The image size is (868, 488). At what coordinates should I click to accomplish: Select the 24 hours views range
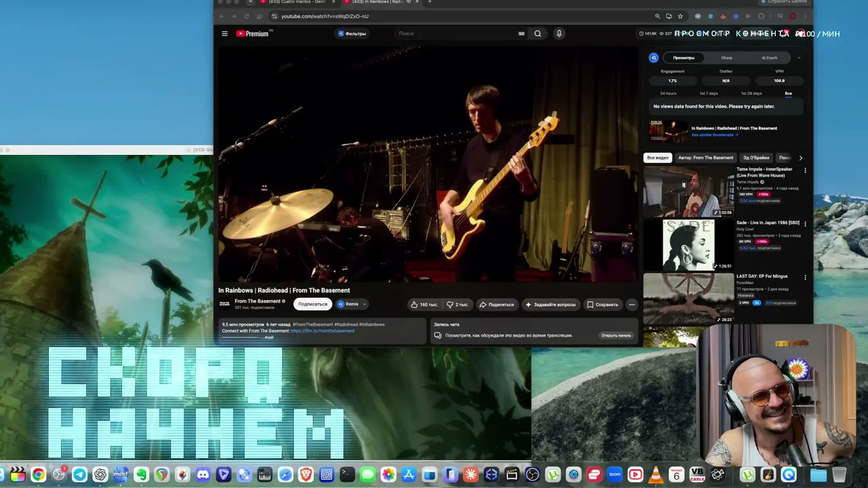click(668, 94)
